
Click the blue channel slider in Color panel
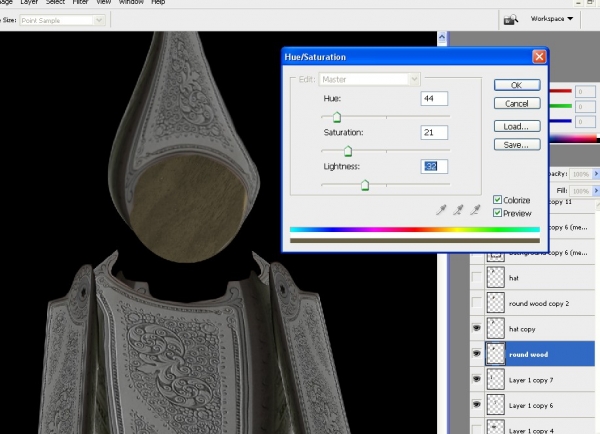561,121
